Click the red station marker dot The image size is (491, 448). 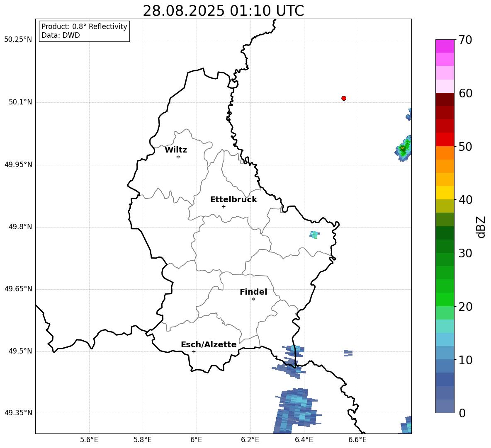click(x=344, y=98)
